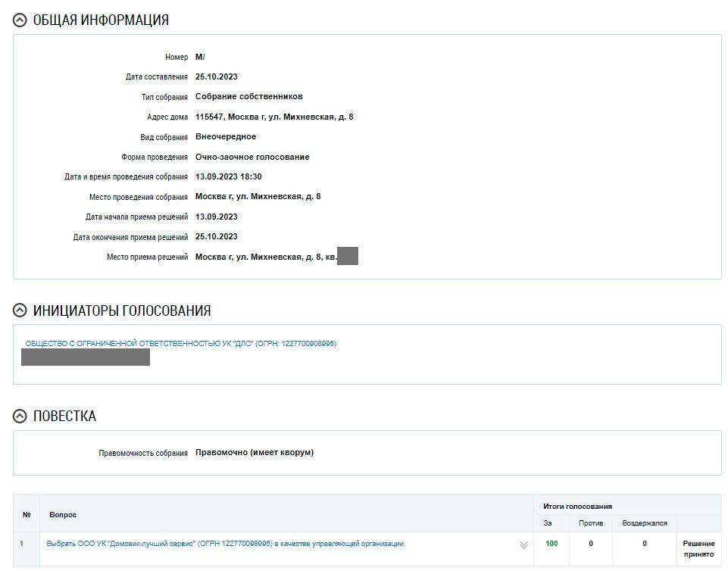728x571 pixels.
Task: Click the № column header
Action: point(27,515)
